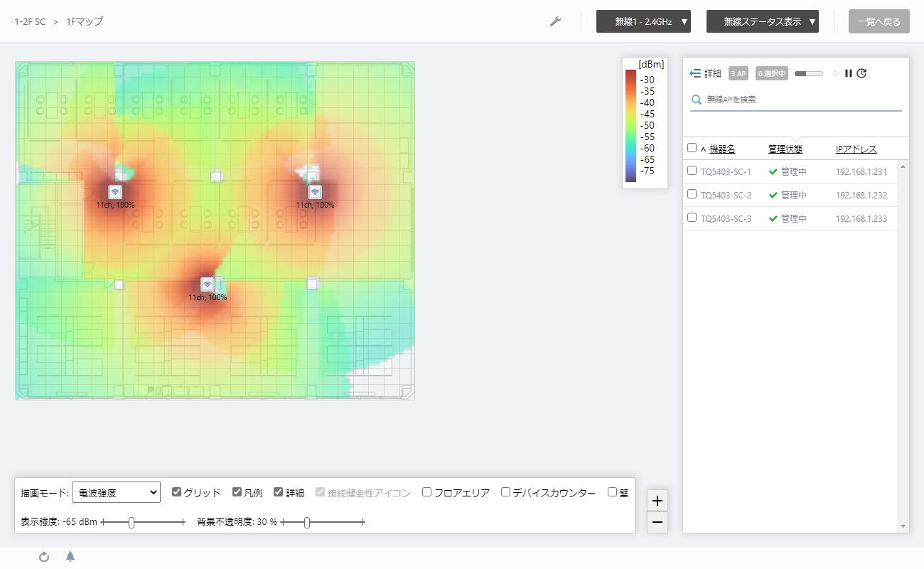The height and width of the screenshot is (569, 924).
Task: Click IP address 192.168.1.231
Action: (x=861, y=172)
